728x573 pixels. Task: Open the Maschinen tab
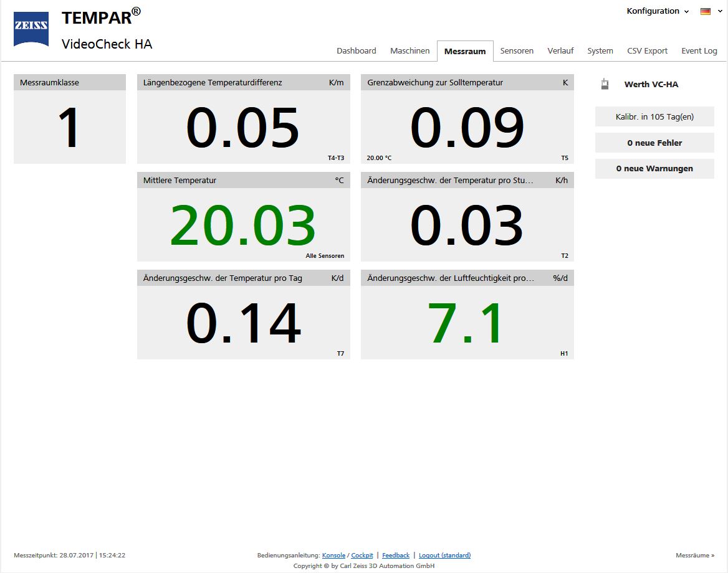410,50
